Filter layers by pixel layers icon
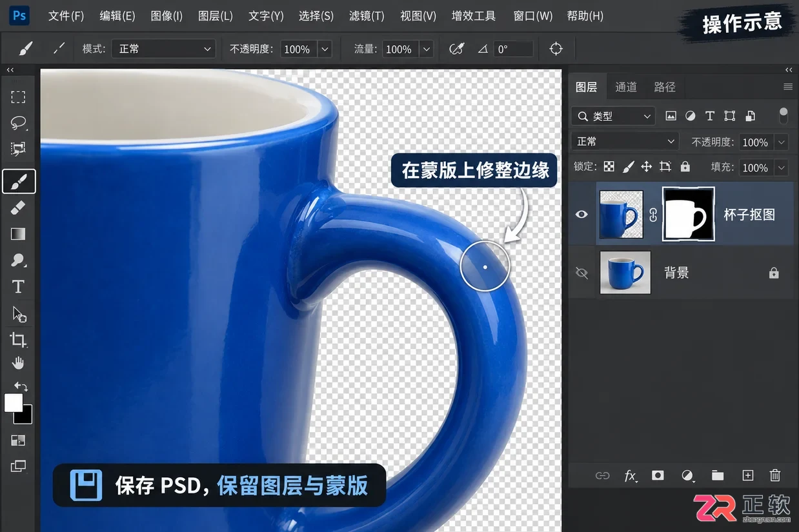The width and height of the screenshot is (799, 532). click(671, 116)
